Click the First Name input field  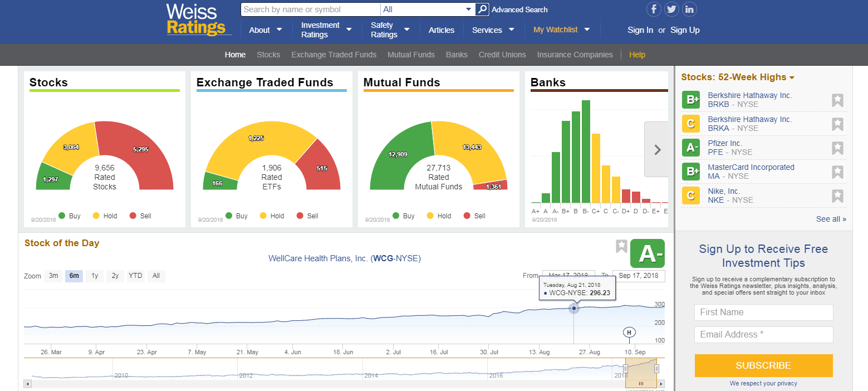point(763,312)
